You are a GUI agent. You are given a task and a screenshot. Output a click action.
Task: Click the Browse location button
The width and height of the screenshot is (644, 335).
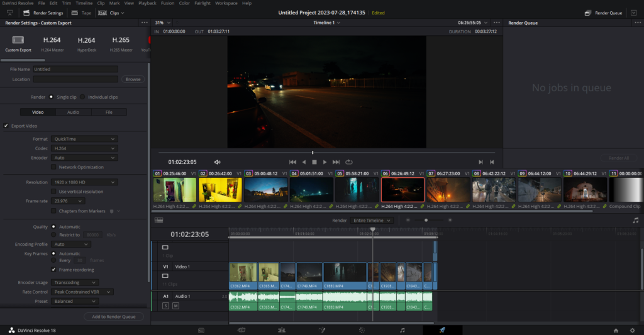pos(133,79)
